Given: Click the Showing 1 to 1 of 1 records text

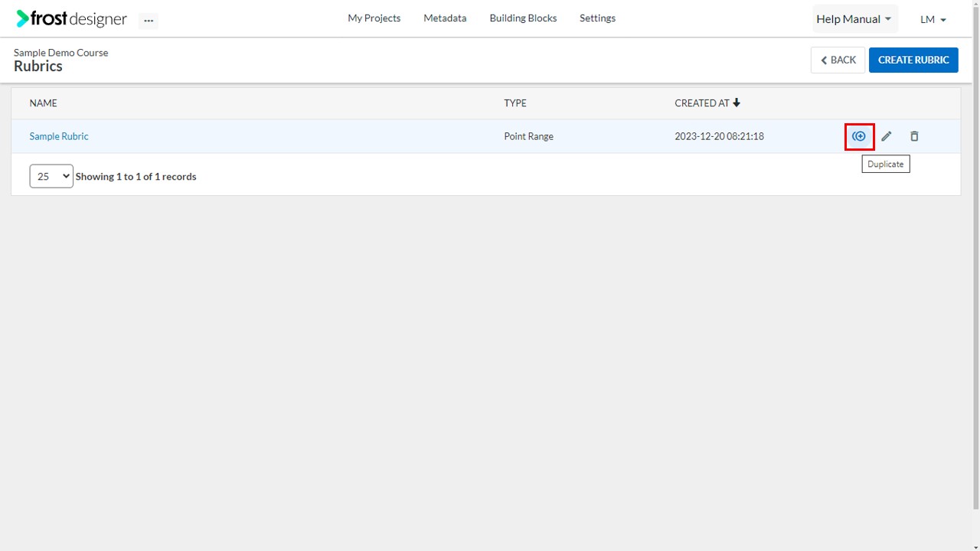Looking at the screenshot, I should coord(136,177).
